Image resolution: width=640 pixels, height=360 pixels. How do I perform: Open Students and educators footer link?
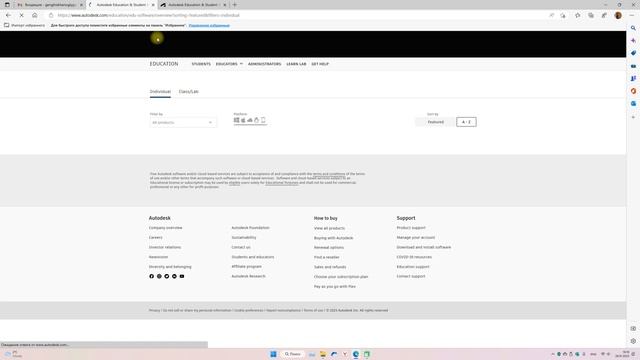[253, 257]
